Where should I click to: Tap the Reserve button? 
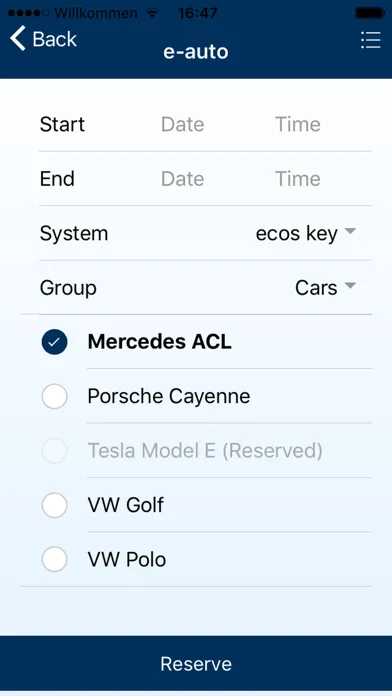pyautogui.click(x=196, y=664)
